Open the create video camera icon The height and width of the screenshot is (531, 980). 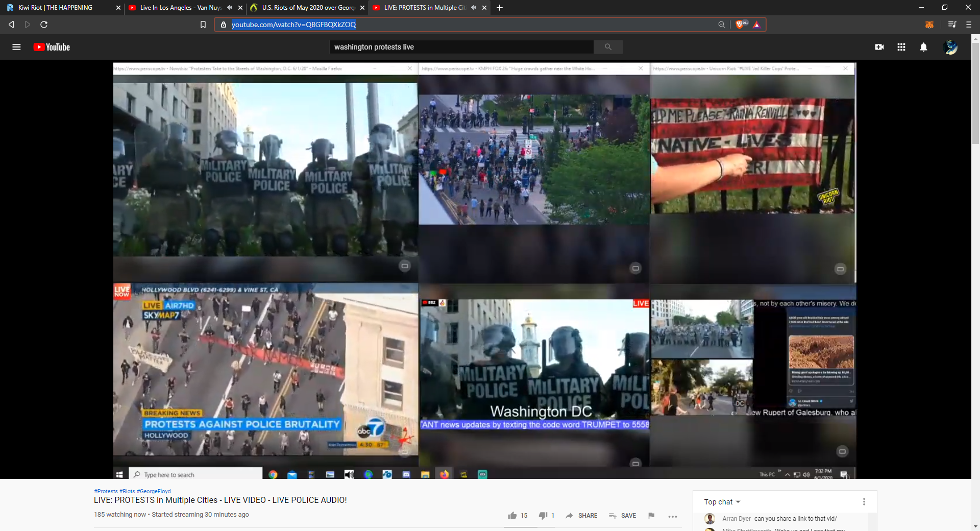point(879,47)
